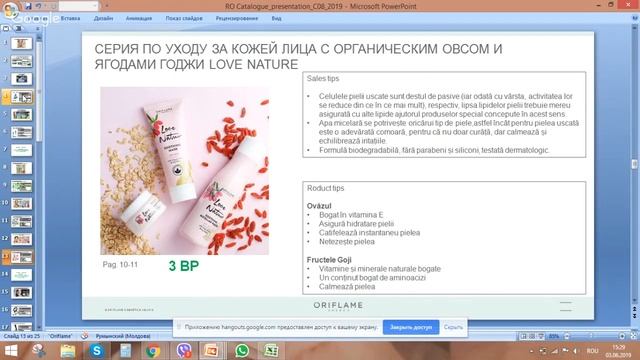
Task: Click the 'Fructele Goji' bold heading
Action: [329, 260]
